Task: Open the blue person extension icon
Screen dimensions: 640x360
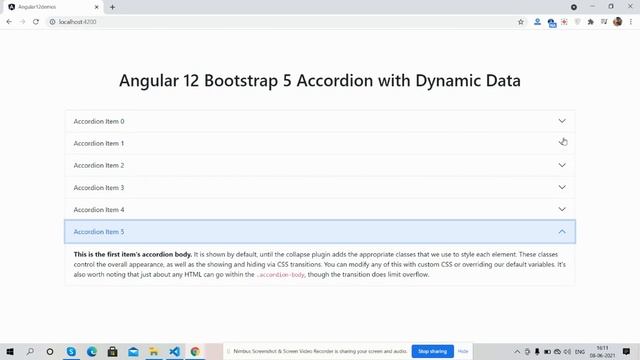Action: [537, 22]
